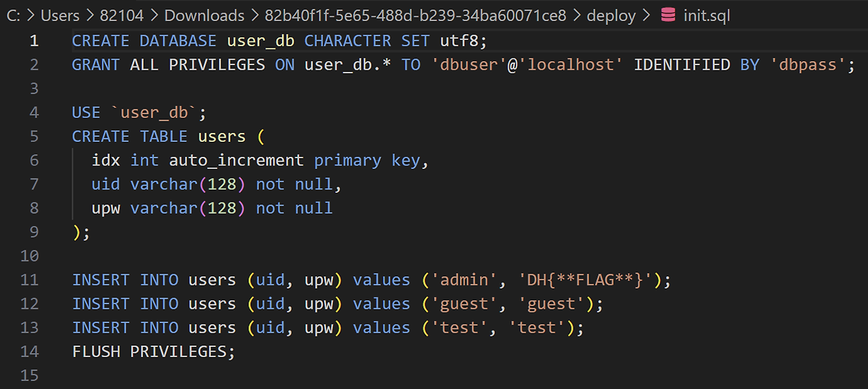
Task: Place cursor on FLUSH PRIVILEGES statement
Action: 153,352
